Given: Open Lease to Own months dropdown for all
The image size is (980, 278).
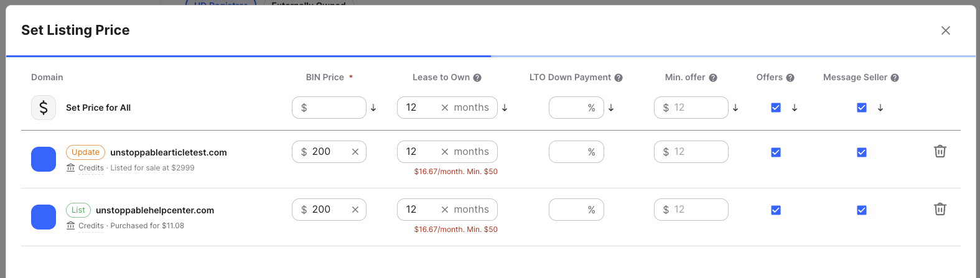Looking at the screenshot, I should (471, 108).
